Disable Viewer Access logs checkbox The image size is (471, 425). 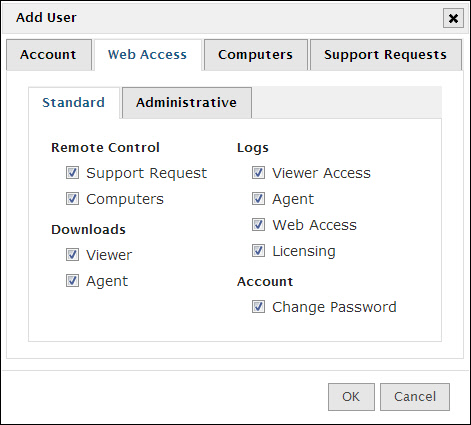point(258,173)
